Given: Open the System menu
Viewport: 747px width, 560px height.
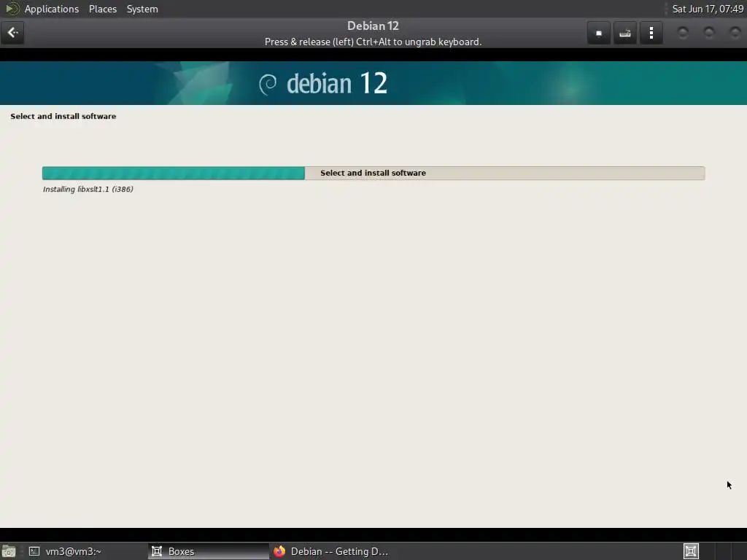Looking at the screenshot, I should [142, 9].
